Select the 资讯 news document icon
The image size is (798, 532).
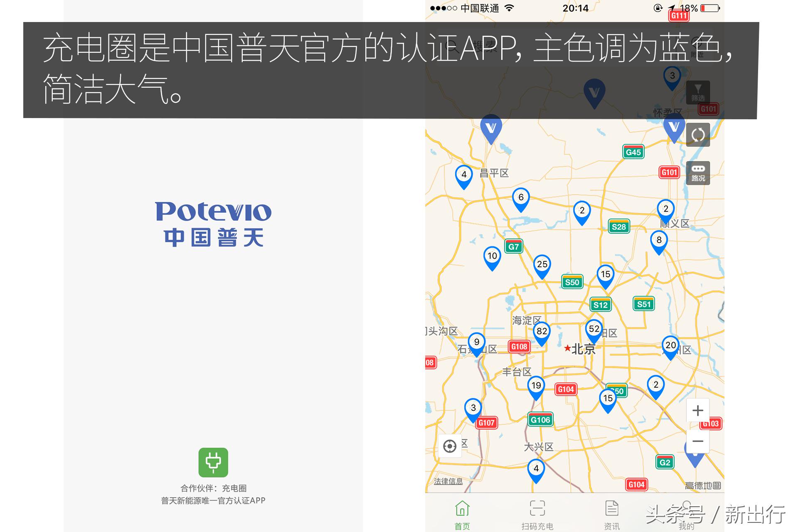613,508
